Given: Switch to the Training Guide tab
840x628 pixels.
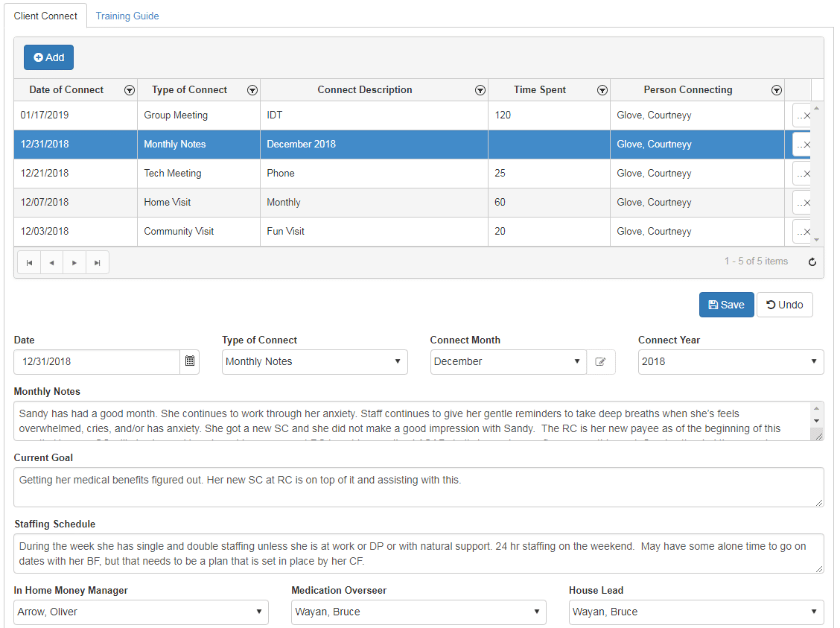Looking at the screenshot, I should coord(127,15).
